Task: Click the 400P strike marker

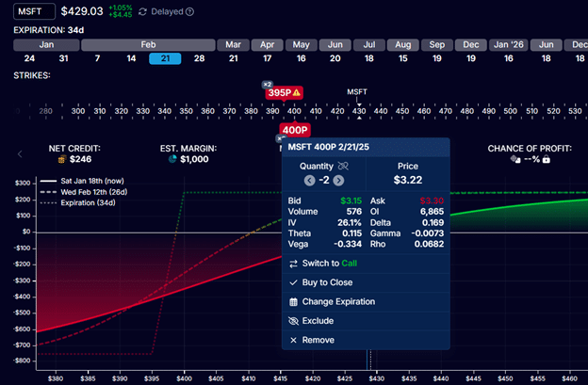Action: click(x=295, y=130)
